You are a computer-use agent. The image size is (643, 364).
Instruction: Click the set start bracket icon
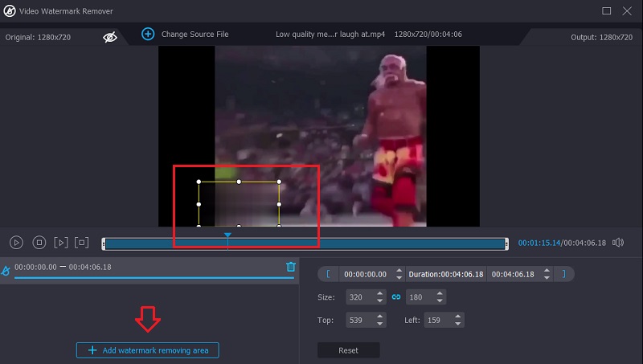(x=328, y=274)
